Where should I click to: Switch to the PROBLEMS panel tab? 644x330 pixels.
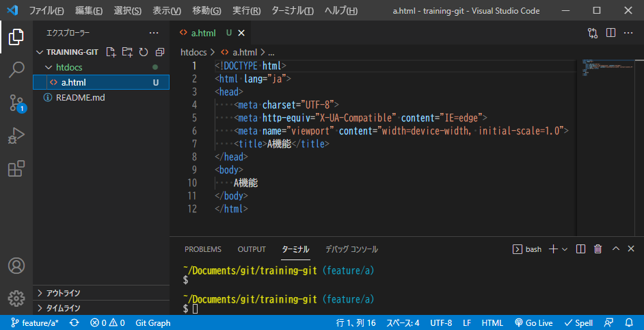pyautogui.click(x=203, y=249)
